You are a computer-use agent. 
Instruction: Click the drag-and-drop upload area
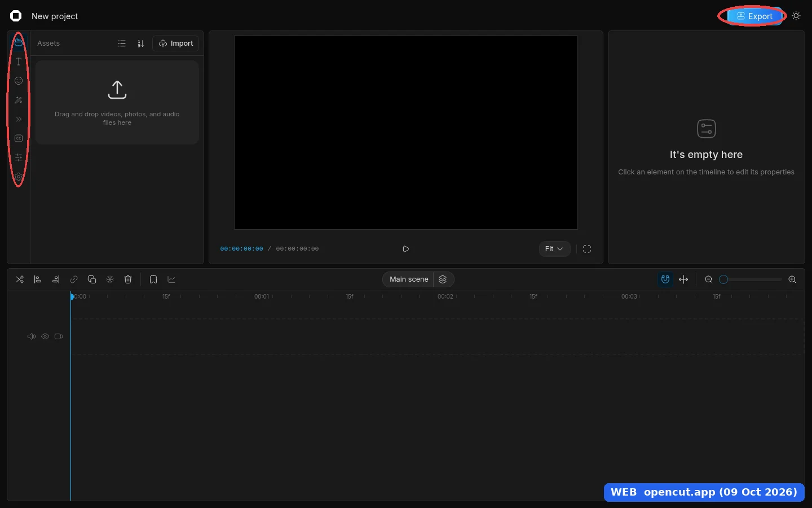(117, 102)
